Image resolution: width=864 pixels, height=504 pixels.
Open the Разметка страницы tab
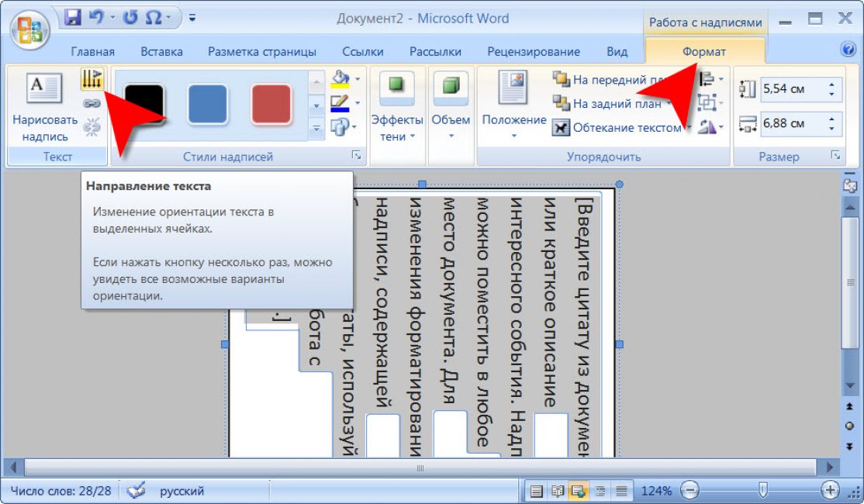pyautogui.click(x=261, y=52)
